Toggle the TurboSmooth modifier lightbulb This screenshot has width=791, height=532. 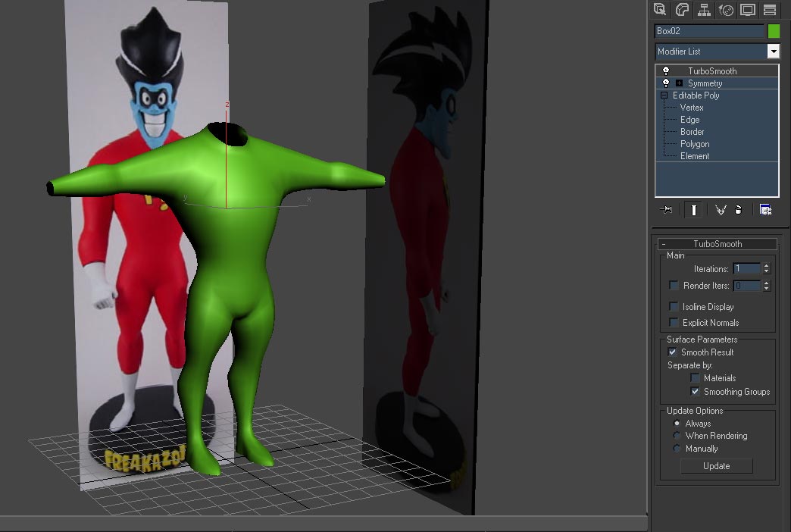pyautogui.click(x=666, y=70)
